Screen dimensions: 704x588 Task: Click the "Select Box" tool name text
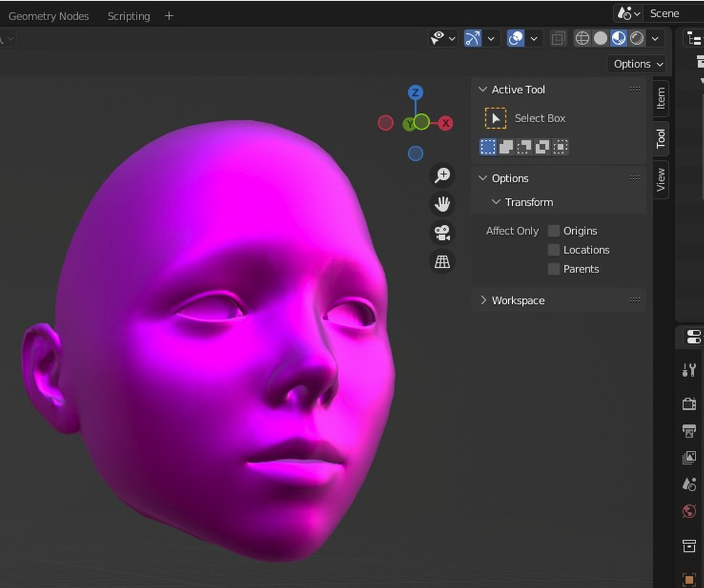(540, 118)
